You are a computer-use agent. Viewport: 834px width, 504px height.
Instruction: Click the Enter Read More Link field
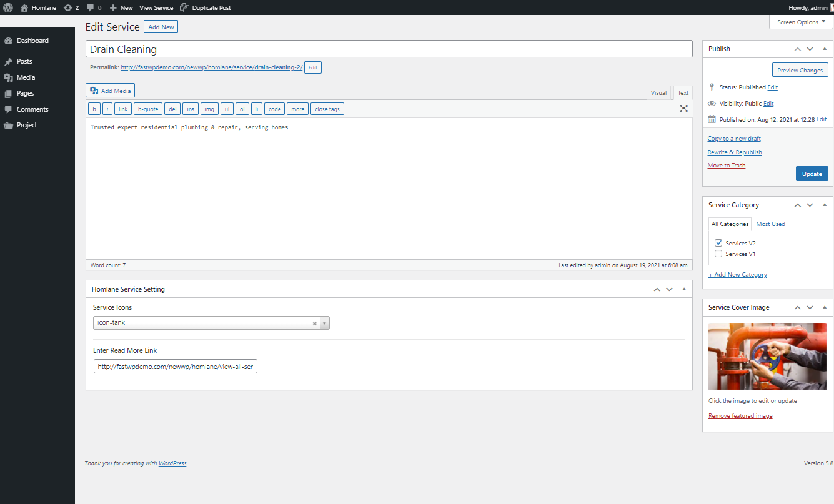[176, 367]
